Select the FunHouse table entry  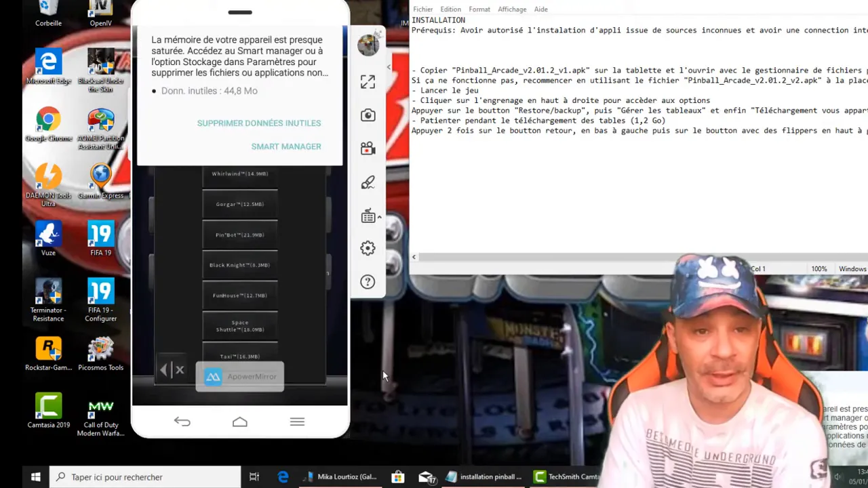[x=240, y=296]
